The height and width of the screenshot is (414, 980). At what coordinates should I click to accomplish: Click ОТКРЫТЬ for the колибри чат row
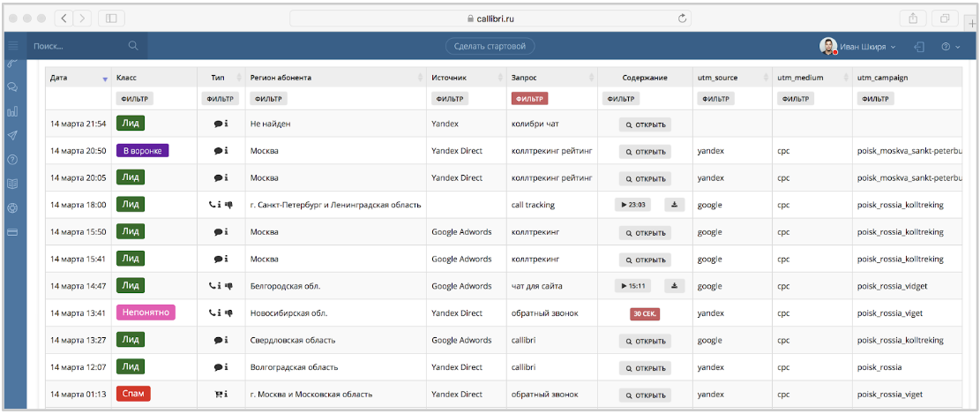tap(645, 124)
